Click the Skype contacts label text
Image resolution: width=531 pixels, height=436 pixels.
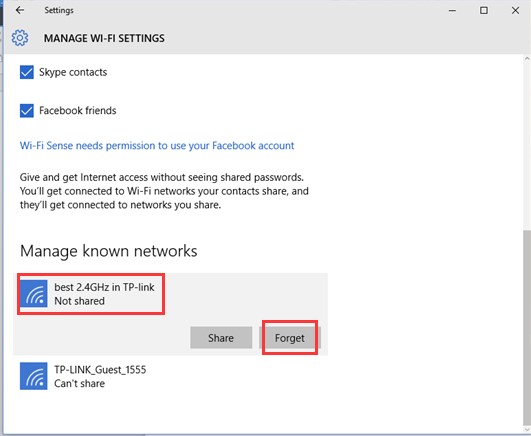pyautogui.click(x=73, y=72)
